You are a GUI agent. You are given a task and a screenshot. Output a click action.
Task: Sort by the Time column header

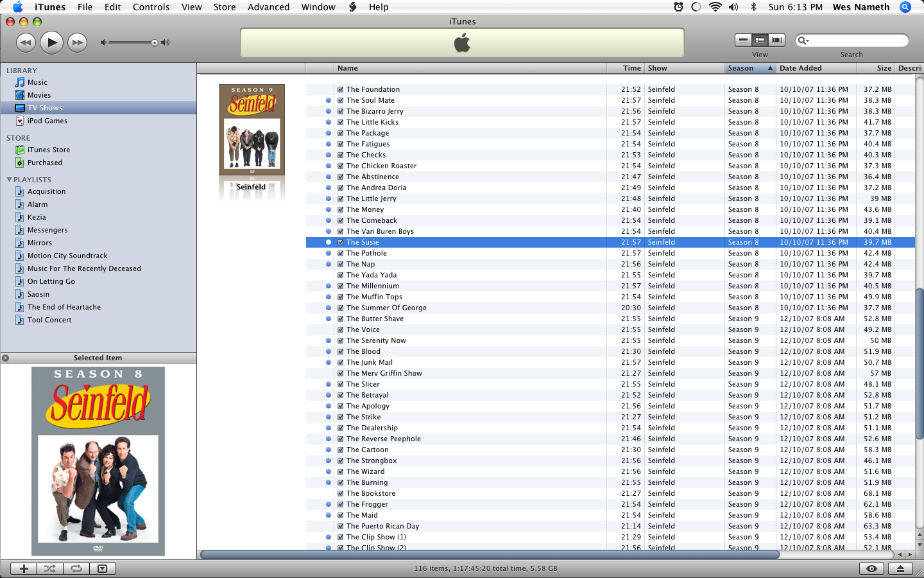(626, 68)
